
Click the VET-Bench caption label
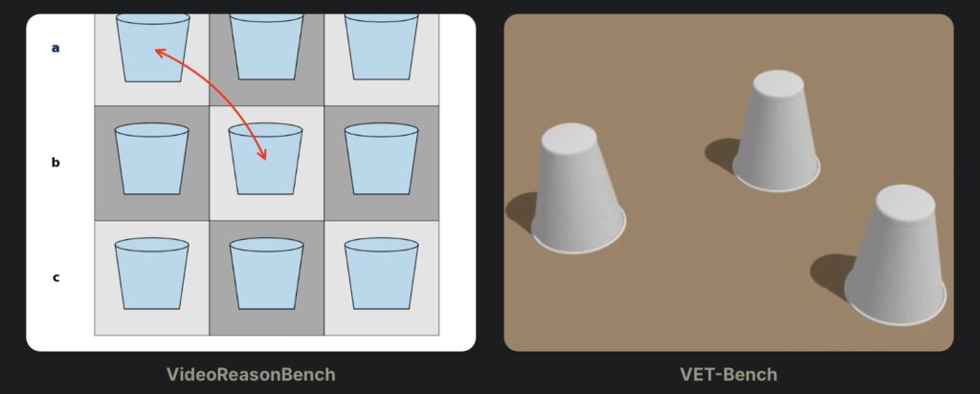728,375
